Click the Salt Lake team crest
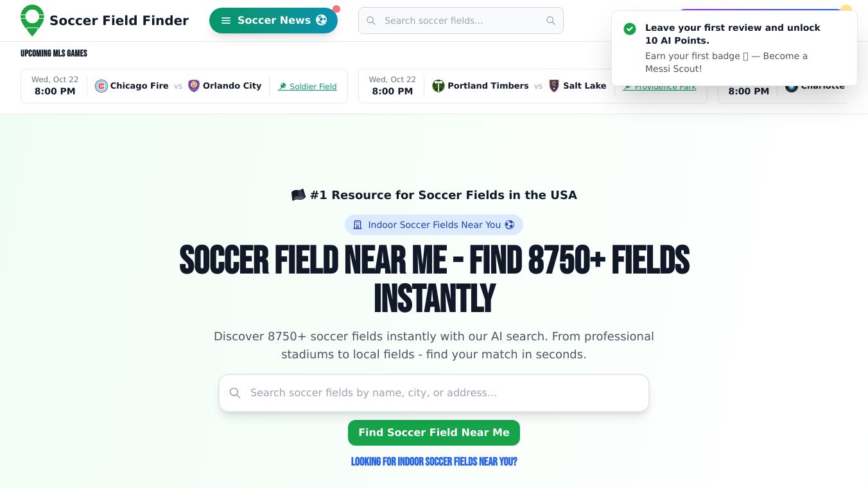Viewport: 868px width, 488px height. [554, 86]
